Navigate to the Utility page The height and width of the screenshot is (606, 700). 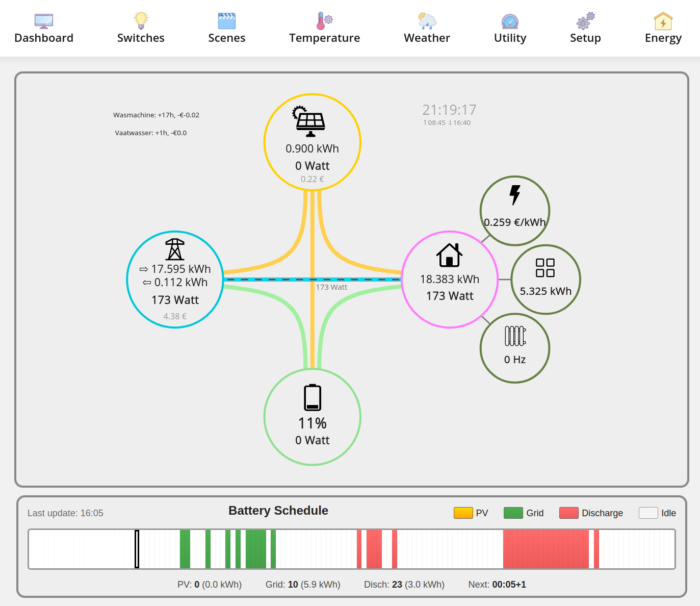tap(510, 29)
